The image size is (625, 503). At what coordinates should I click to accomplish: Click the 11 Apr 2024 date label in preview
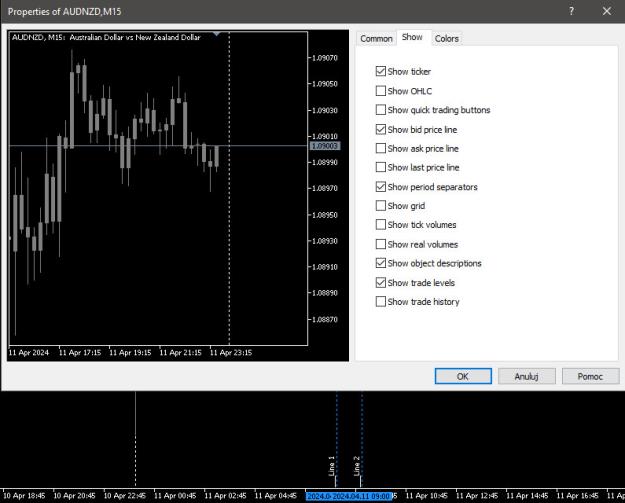point(29,353)
